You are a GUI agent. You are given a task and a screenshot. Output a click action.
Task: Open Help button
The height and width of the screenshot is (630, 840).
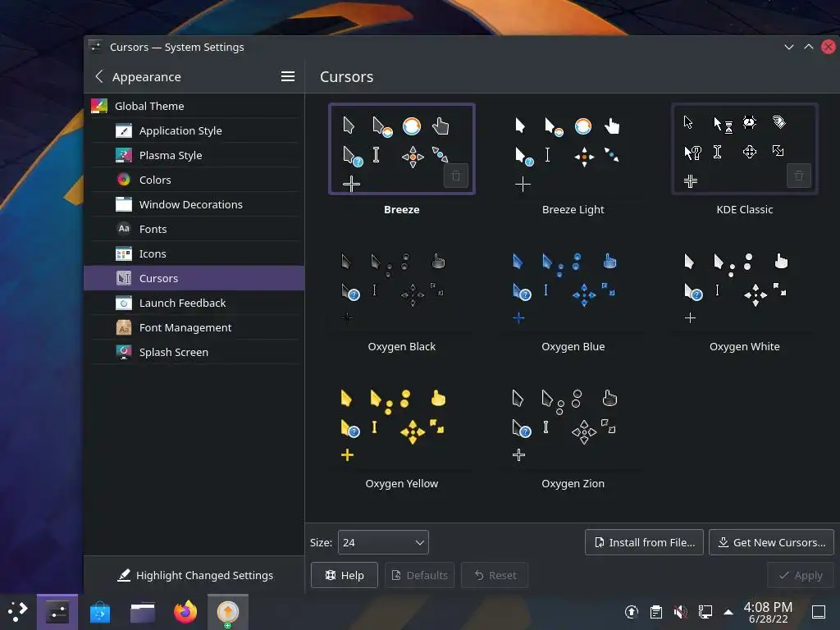coord(344,575)
